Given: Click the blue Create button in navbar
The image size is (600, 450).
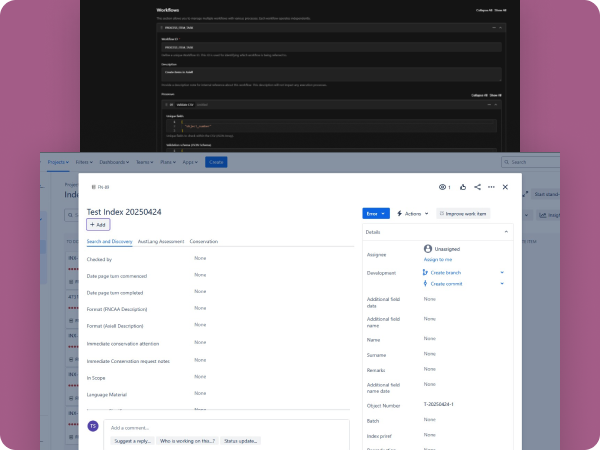Looking at the screenshot, I should (x=216, y=161).
